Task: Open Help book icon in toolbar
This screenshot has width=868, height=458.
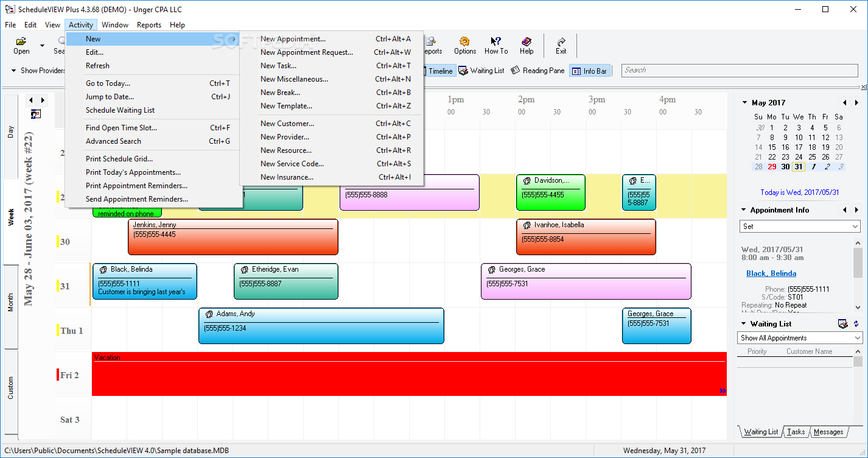Action: click(x=527, y=41)
